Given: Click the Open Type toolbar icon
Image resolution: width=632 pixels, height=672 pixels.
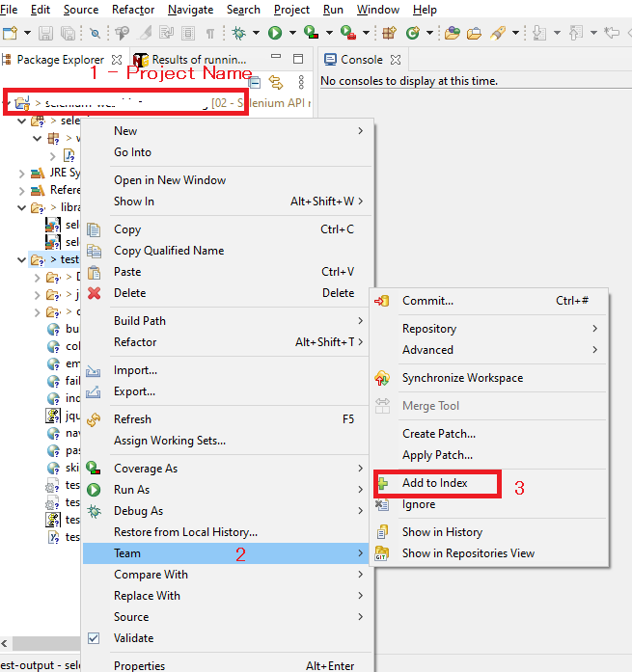Looking at the screenshot, I should click(x=452, y=33).
